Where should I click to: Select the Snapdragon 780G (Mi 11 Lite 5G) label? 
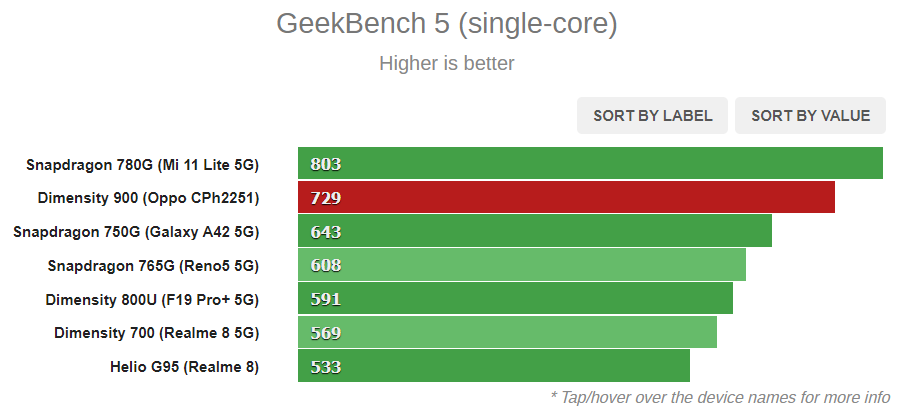point(142,164)
